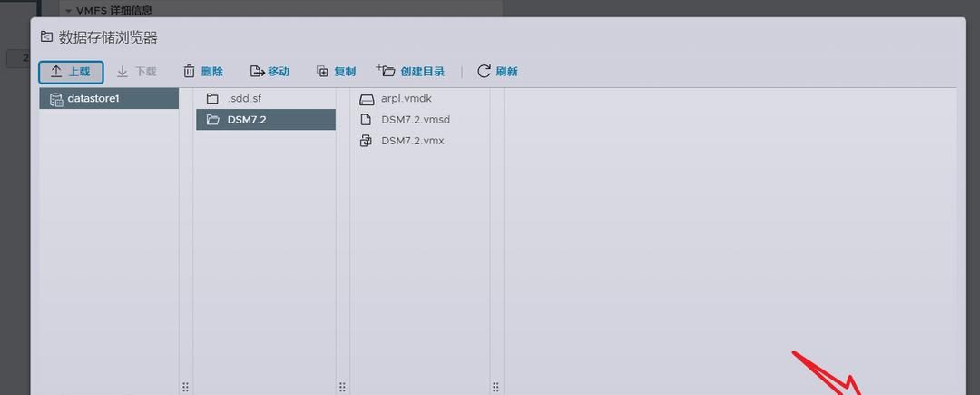
Task: Click the 删除 trash can icon
Action: 190,72
